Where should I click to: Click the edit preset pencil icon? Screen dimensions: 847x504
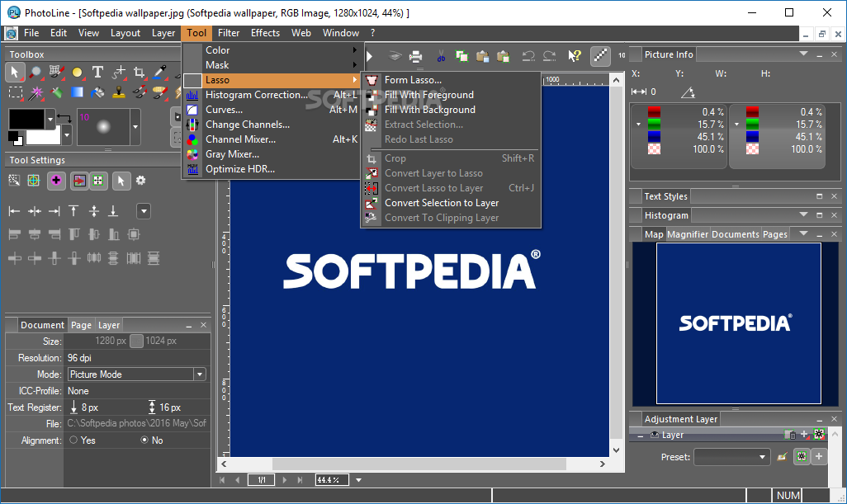(782, 457)
